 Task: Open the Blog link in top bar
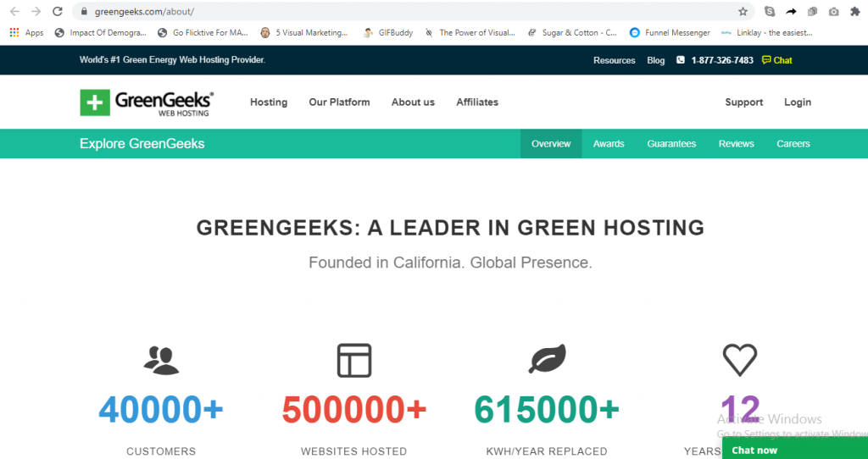656,60
